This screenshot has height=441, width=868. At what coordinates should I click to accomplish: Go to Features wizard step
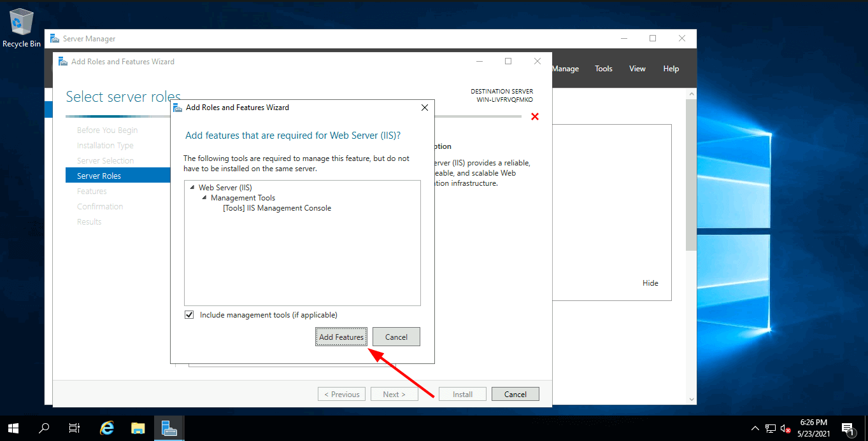click(92, 192)
